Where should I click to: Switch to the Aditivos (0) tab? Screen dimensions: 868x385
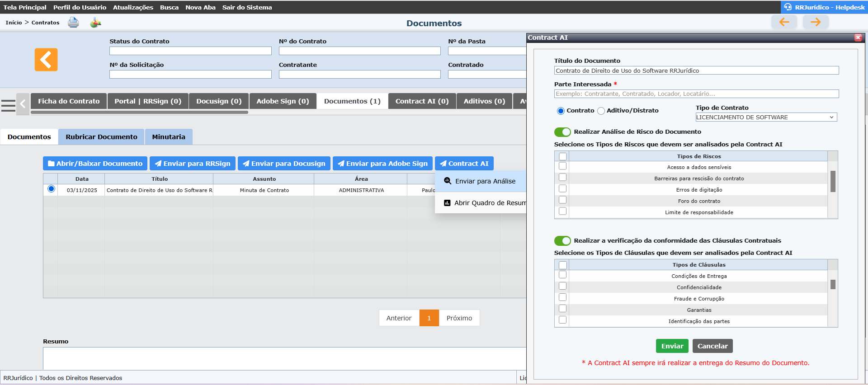484,101
